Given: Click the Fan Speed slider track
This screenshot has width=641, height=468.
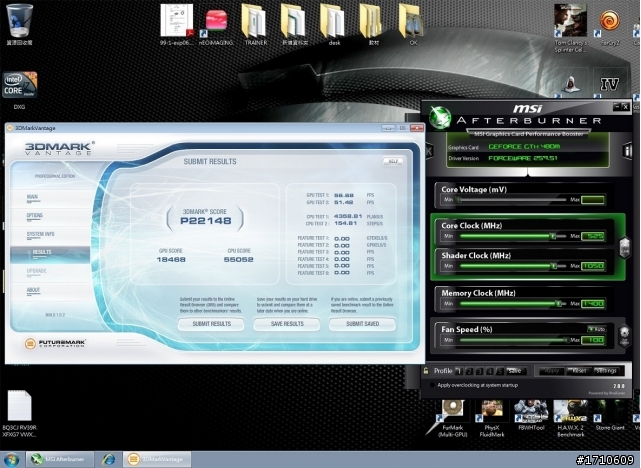Looking at the screenshot, I should (x=513, y=340).
